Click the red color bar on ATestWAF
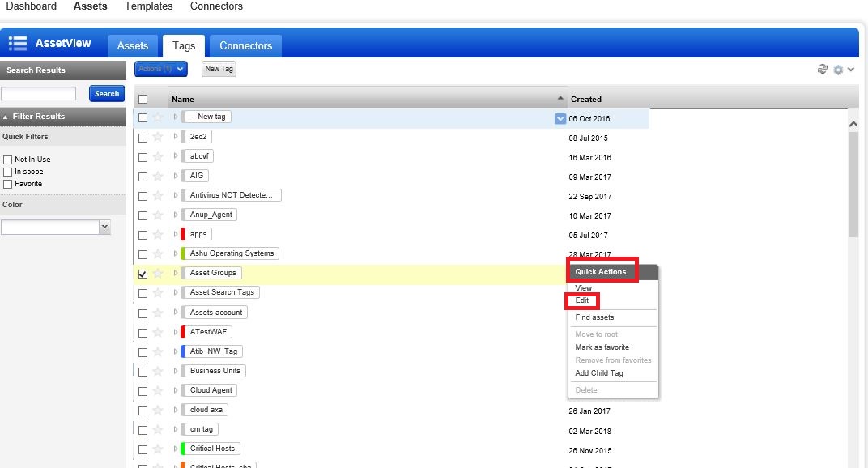Viewport: 868px width, 468px height. pos(182,331)
